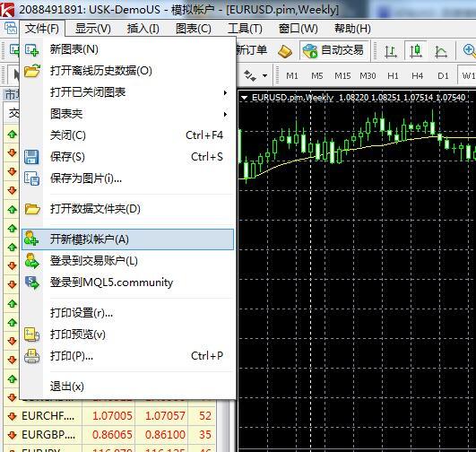Click the gold book icon in toolbar
This screenshot has height=452, width=476.
[285, 51]
